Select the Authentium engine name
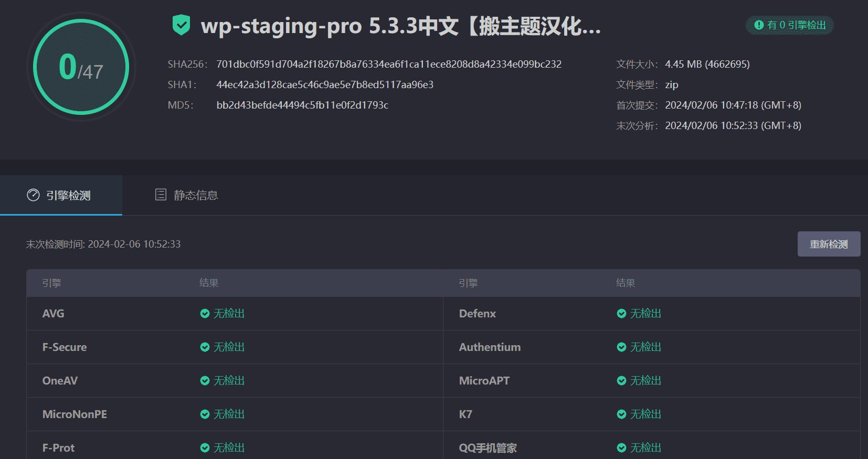 pyautogui.click(x=490, y=347)
